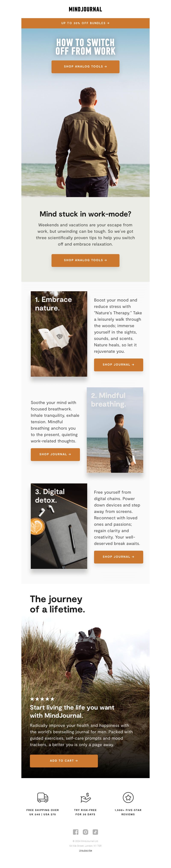This screenshot has height=868, width=171.
Task: Click the five-star reviews badge icon
Action: pyautogui.click(x=128, y=798)
